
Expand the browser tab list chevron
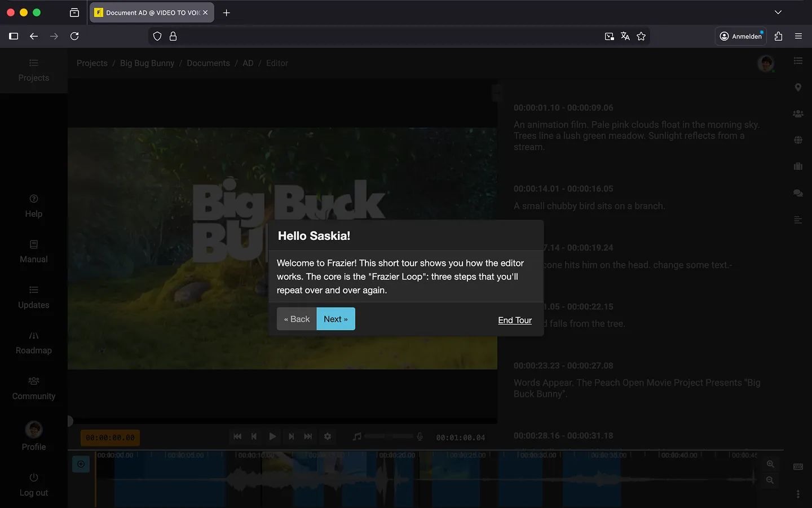[x=778, y=12]
